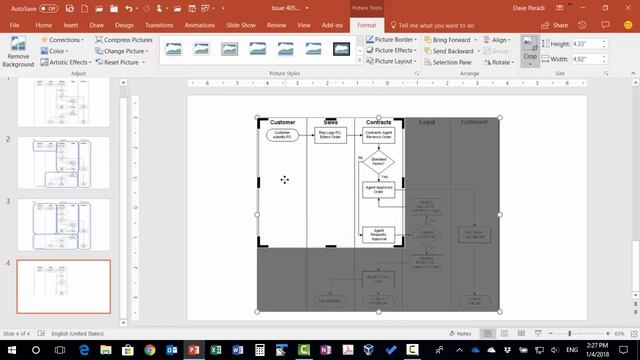Expand the Picture Styles gallery more arrow
The image size is (640, 360).
[360, 61]
